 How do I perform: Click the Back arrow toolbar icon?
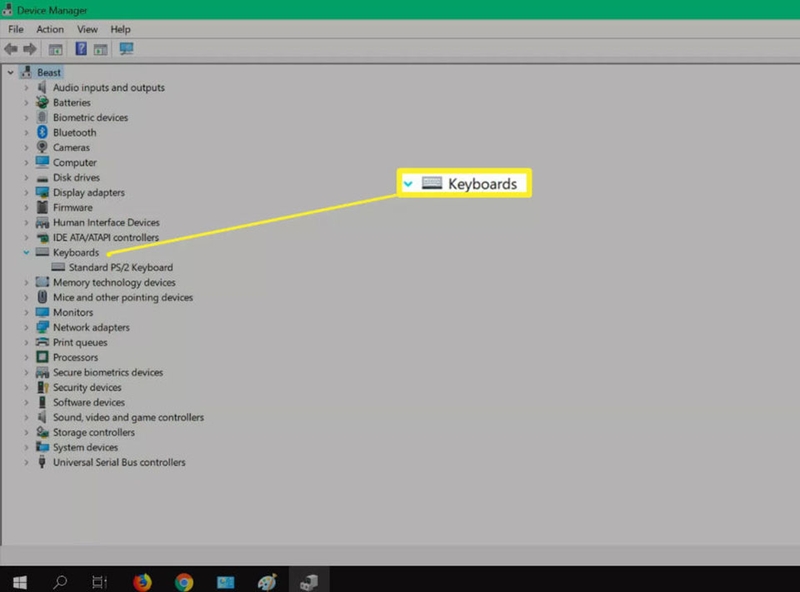(11, 49)
